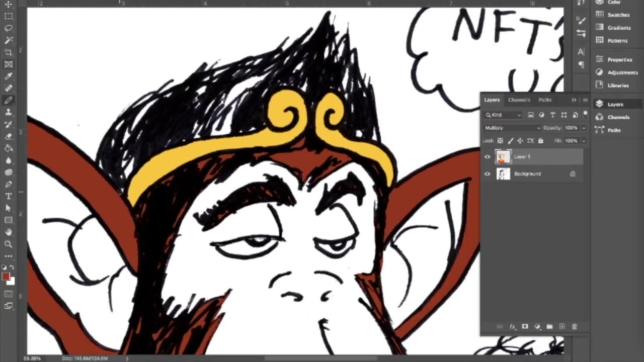
Task: Filter for type layers
Action: coord(553,115)
